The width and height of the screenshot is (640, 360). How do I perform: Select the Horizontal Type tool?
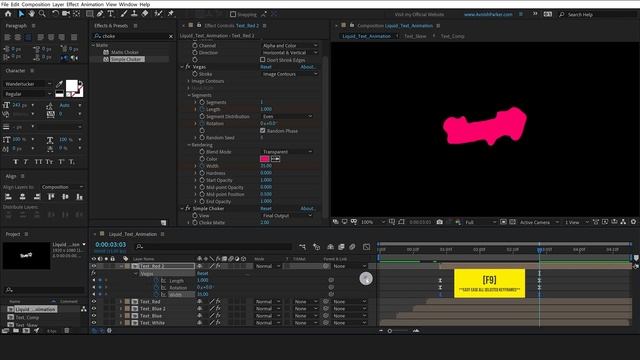coord(111,14)
